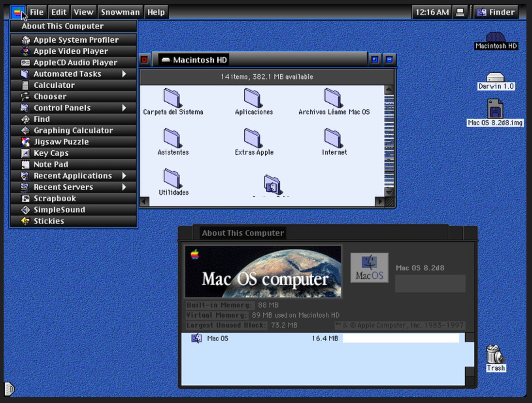Expand Automated Tasks submenu arrow
The width and height of the screenshot is (532, 403).
point(124,74)
